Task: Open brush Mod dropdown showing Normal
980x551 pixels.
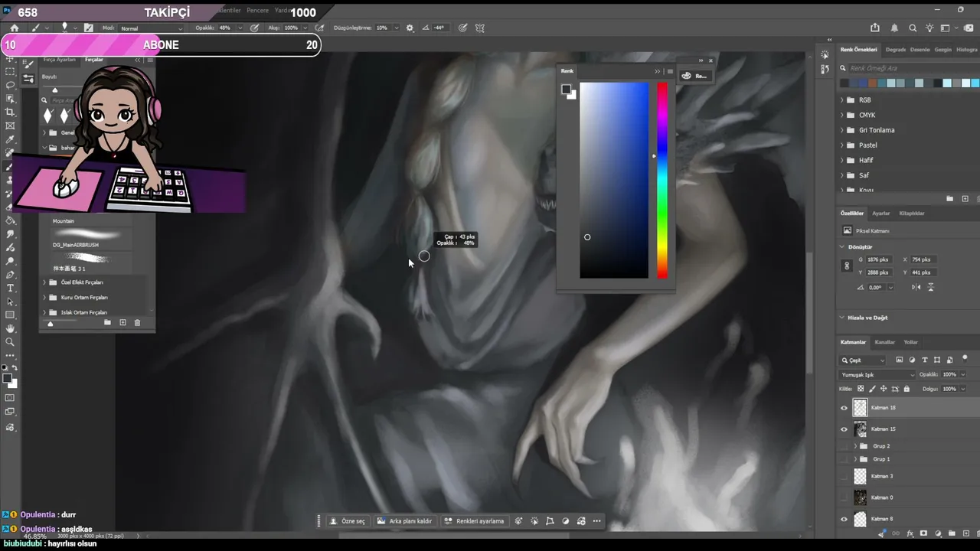Action: point(152,28)
